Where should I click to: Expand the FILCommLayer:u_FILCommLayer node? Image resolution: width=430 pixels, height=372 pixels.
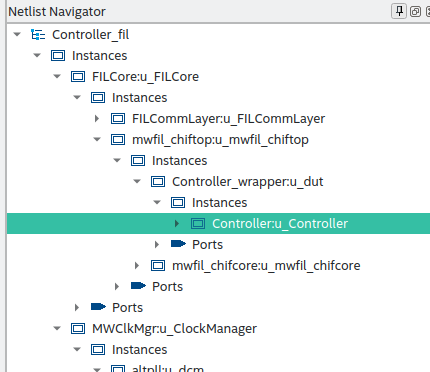point(97,119)
